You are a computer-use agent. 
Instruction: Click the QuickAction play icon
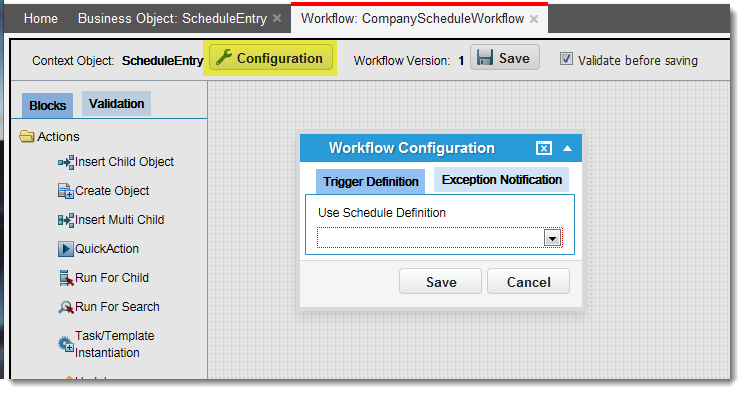(66, 249)
